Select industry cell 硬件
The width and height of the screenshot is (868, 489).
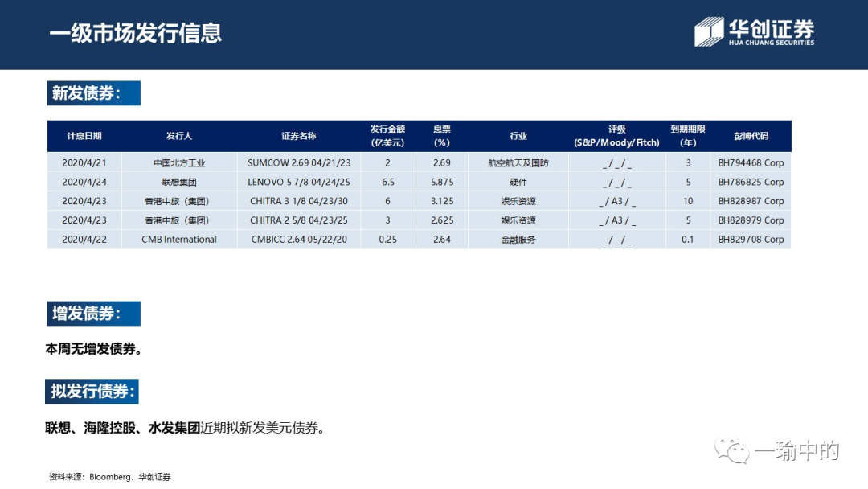(x=518, y=182)
